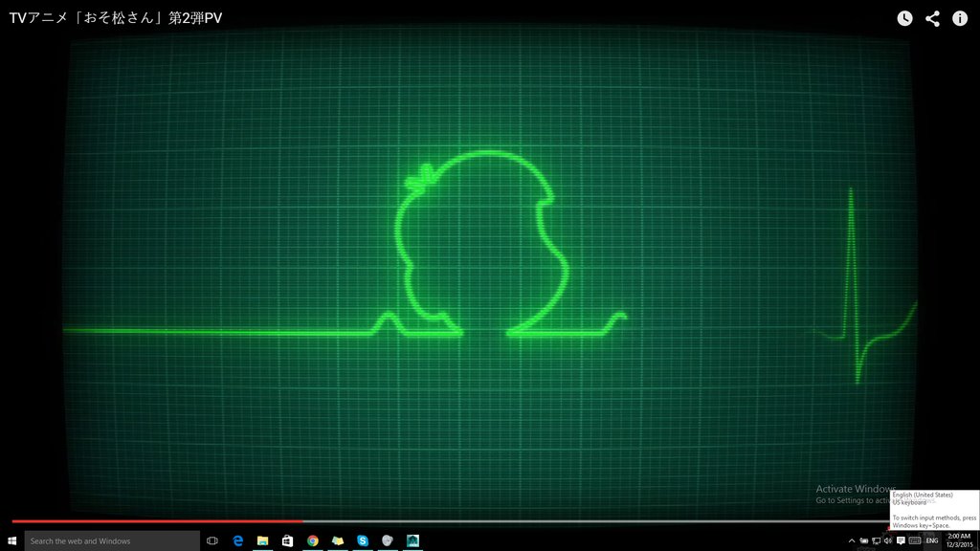Show video info via the 'i' icon
This screenshot has height=551, width=980.
click(x=960, y=18)
